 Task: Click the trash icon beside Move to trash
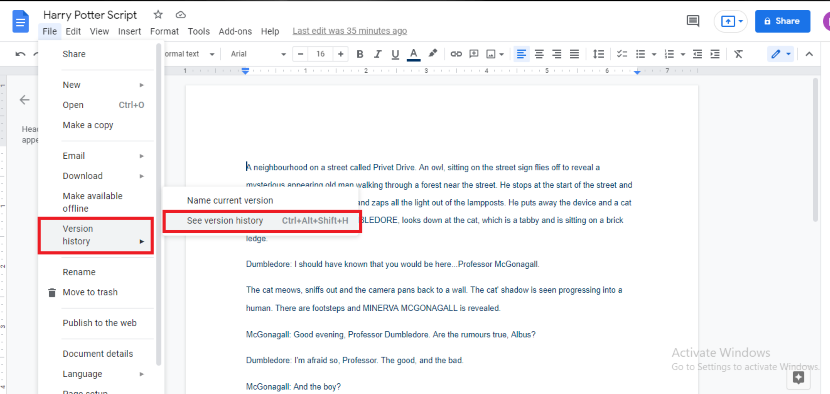[52, 292]
